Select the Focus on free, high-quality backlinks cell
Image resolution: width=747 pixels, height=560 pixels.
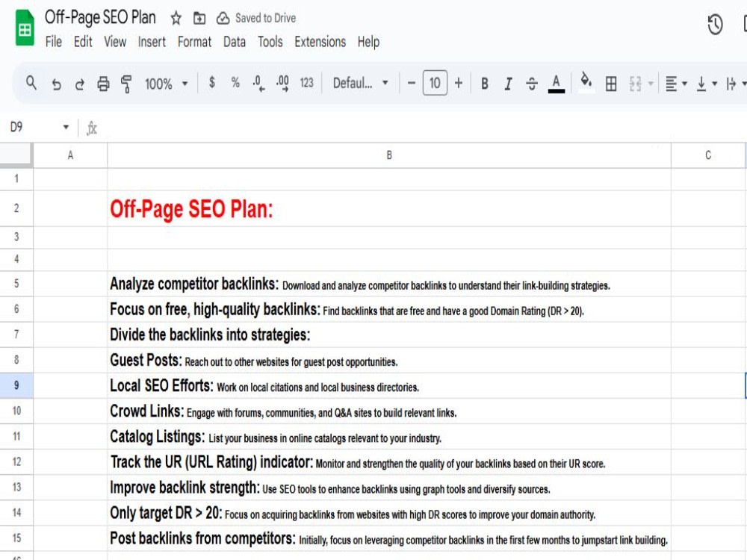point(389,309)
